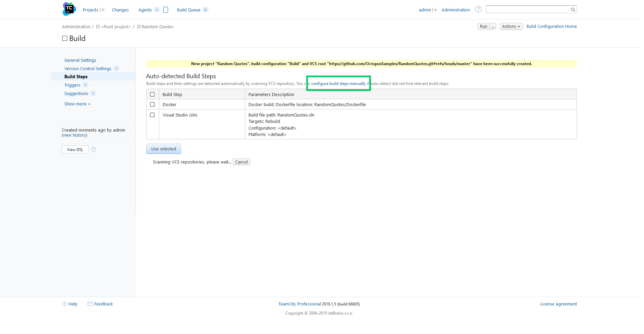
Task: Open Version Control Settings in sidebar
Action: tap(88, 69)
